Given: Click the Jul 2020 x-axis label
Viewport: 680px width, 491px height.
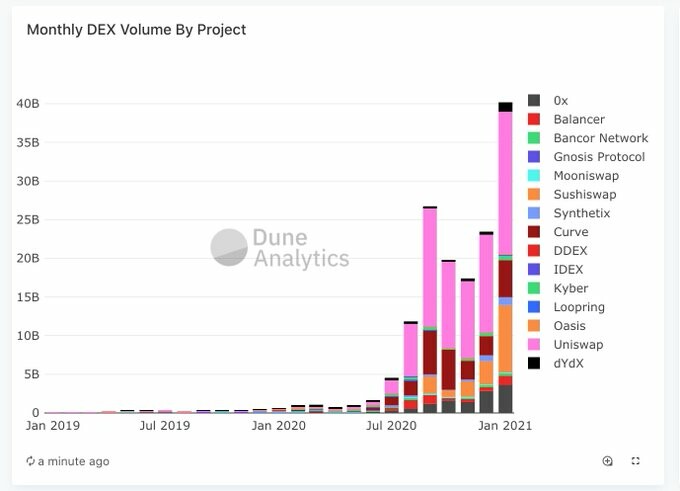Looking at the screenshot, I should point(391,426).
